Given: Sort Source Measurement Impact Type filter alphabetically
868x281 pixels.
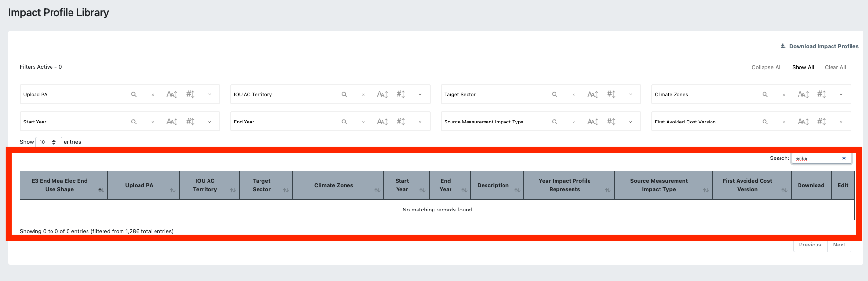Looking at the screenshot, I should coord(593,122).
